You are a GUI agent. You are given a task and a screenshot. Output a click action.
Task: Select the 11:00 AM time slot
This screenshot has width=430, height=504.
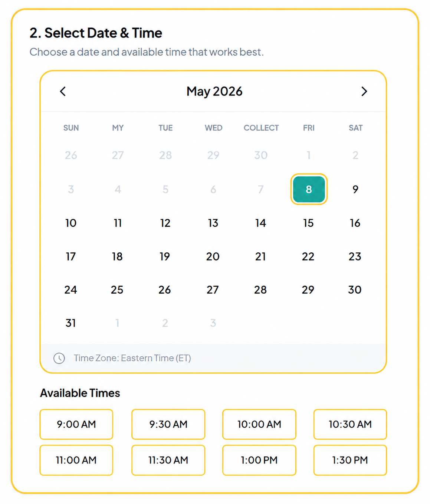(x=76, y=460)
